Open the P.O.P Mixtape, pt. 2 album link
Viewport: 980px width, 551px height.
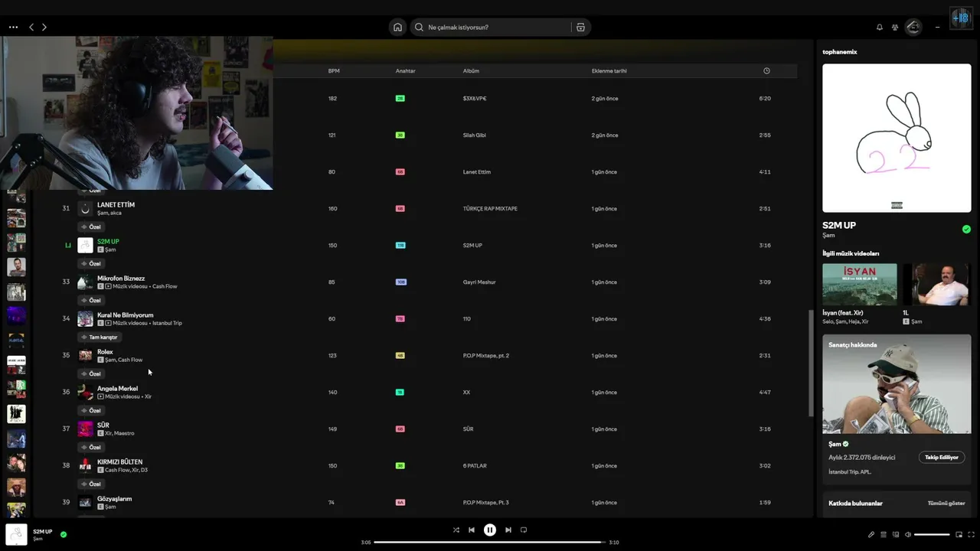click(x=486, y=355)
